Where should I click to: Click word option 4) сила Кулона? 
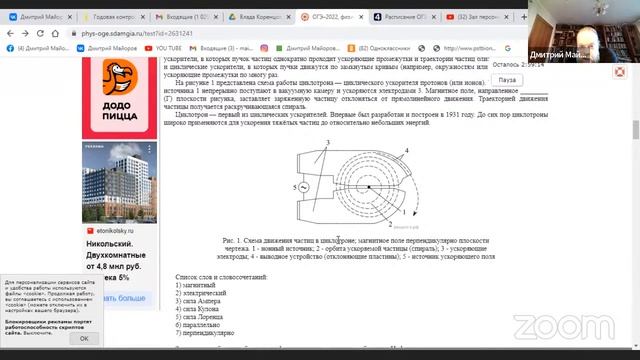197,309
